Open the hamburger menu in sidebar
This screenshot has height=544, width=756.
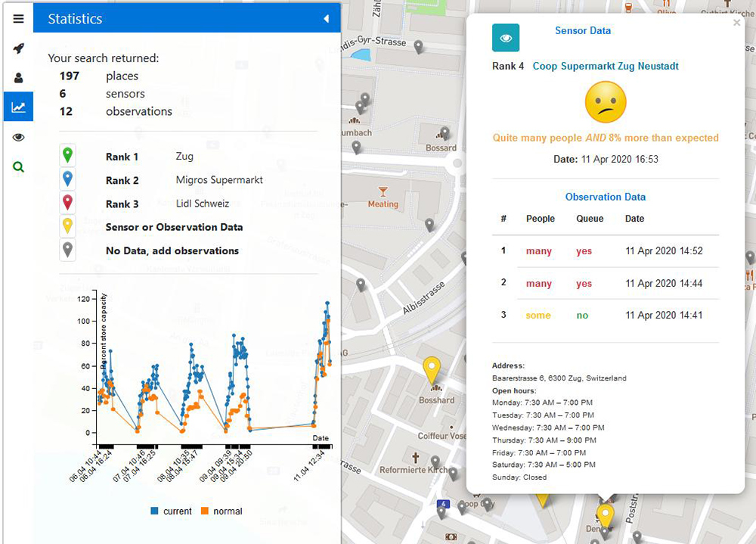[18, 19]
